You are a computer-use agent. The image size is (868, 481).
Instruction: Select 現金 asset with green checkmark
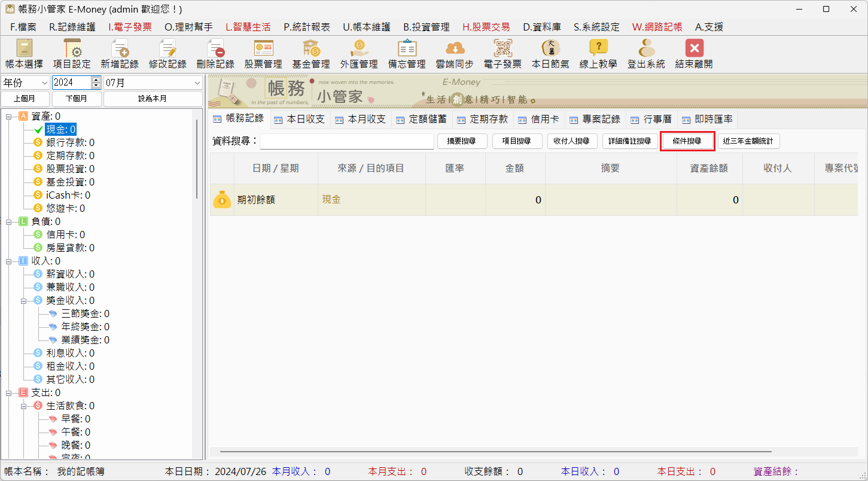60,129
